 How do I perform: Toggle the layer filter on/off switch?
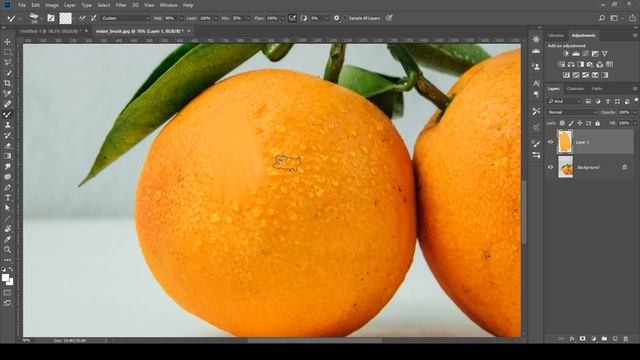636,100
